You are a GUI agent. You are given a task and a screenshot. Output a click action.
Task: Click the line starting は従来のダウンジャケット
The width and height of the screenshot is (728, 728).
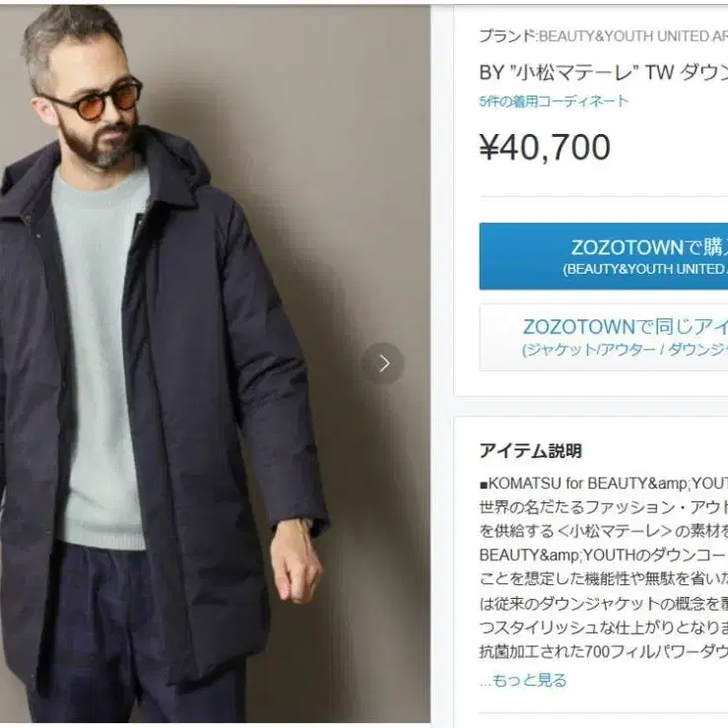(x=604, y=604)
